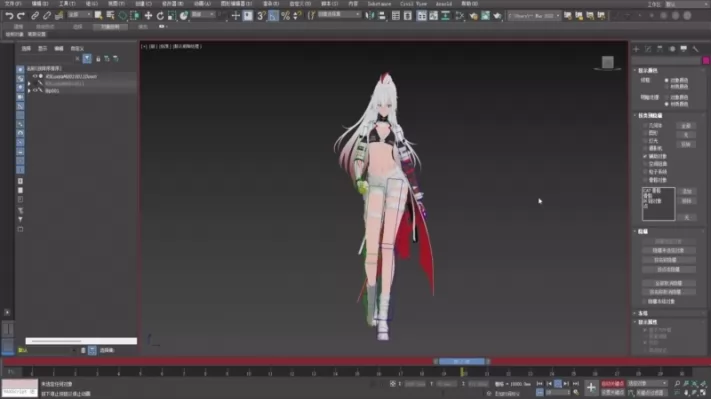This screenshot has width=711, height=399.
Task: Click the 全部取消隐藏 button
Action: pyautogui.click(x=668, y=283)
